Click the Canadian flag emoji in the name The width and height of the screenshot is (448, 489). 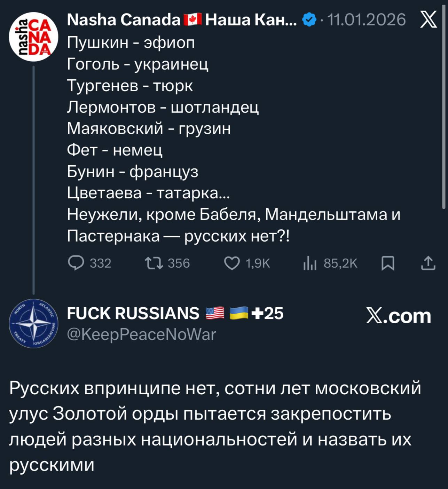[x=192, y=20]
